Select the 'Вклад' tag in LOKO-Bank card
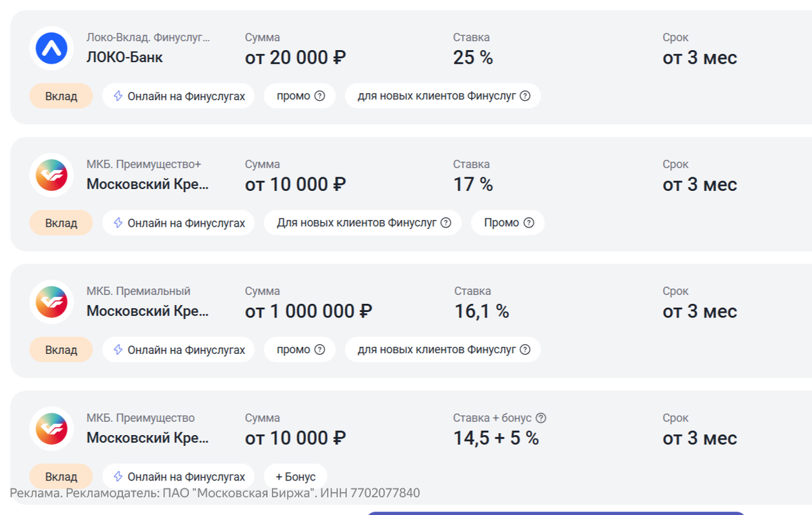Screen dimensions: 812x515 click(x=61, y=96)
